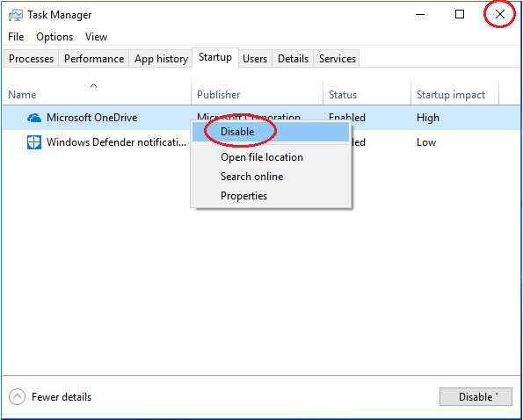
Task: Sort by the Status column header
Action: (367, 92)
